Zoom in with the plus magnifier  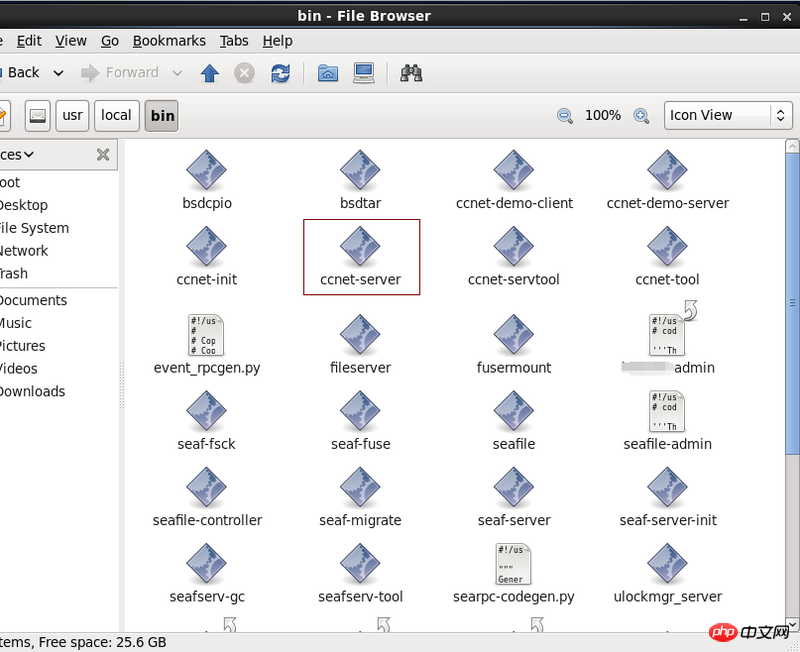tap(641, 116)
